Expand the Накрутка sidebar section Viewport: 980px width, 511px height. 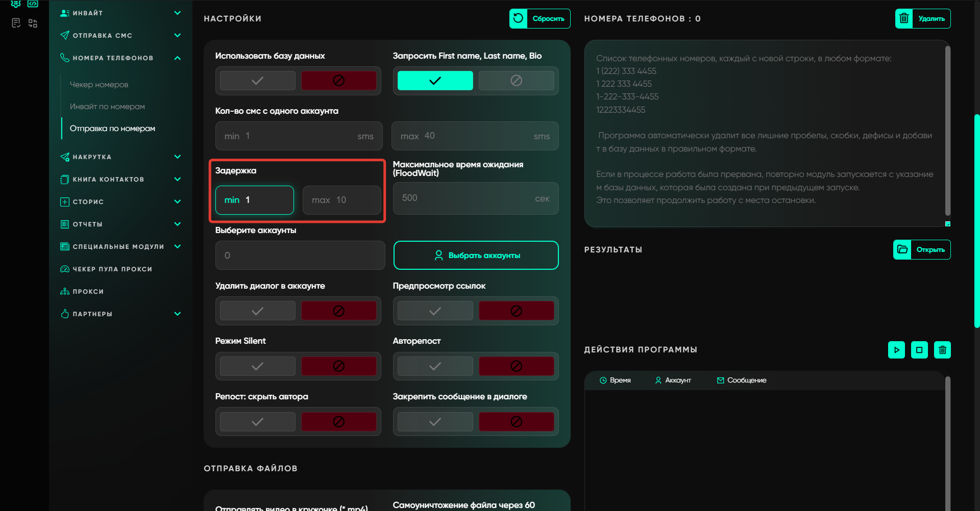point(177,157)
